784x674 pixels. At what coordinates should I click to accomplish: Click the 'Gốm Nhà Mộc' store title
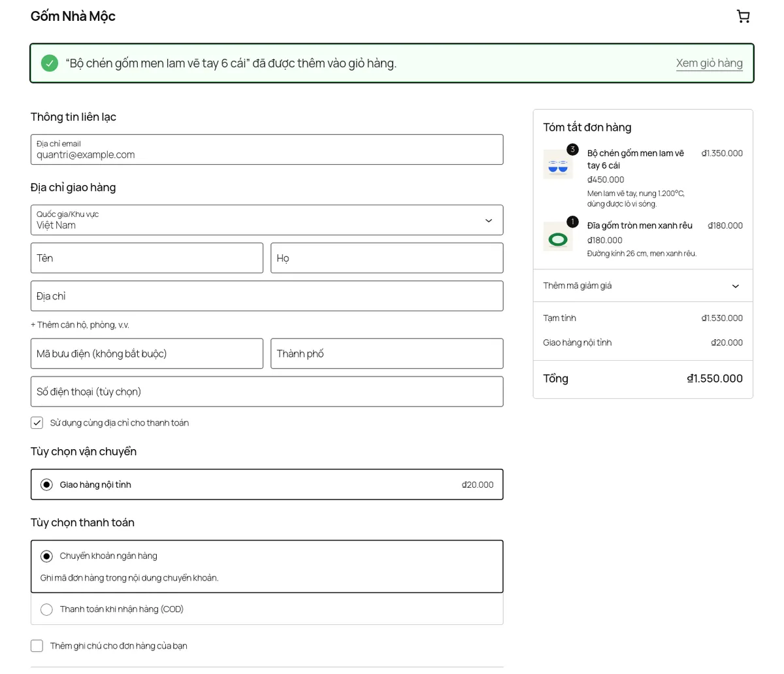tap(73, 16)
